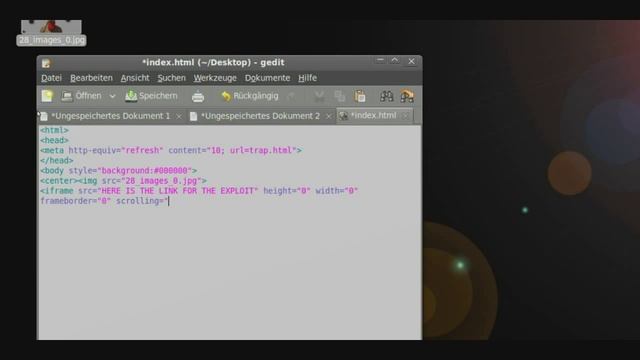Image resolution: width=640 pixels, height=360 pixels.
Task: Create a new document with toolbar icon
Action: pyautogui.click(x=47, y=96)
